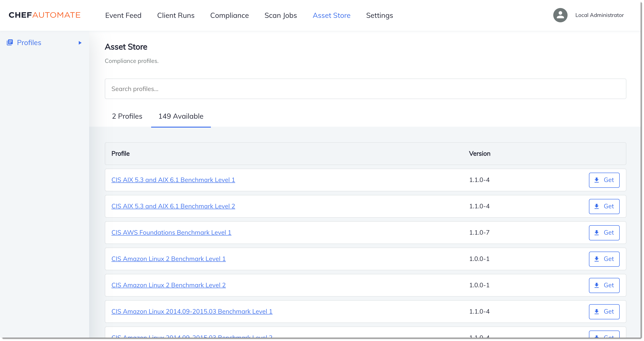This screenshot has height=341, width=644.
Task: Click the Event Feed navigation icon
Action: [x=123, y=15]
